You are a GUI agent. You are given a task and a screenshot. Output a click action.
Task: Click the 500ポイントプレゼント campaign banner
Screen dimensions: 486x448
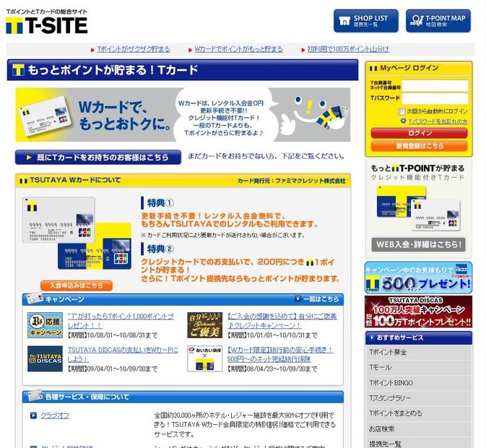coord(418,277)
